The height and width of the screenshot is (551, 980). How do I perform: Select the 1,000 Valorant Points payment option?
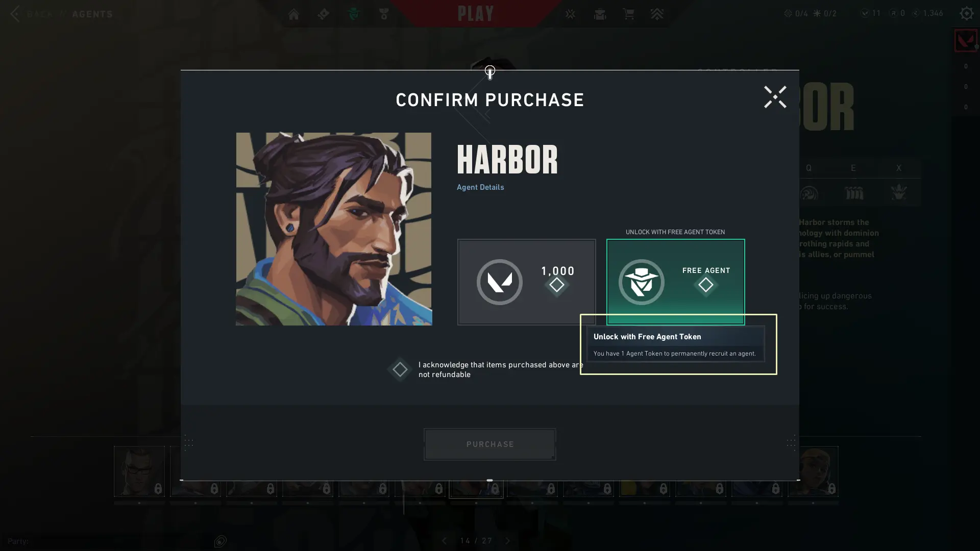[526, 282]
